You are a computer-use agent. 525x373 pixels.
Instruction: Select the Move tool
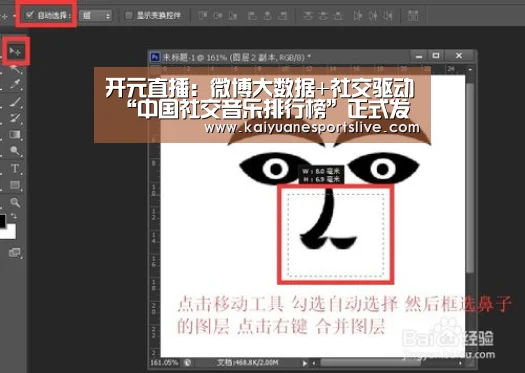[x=15, y=52]
